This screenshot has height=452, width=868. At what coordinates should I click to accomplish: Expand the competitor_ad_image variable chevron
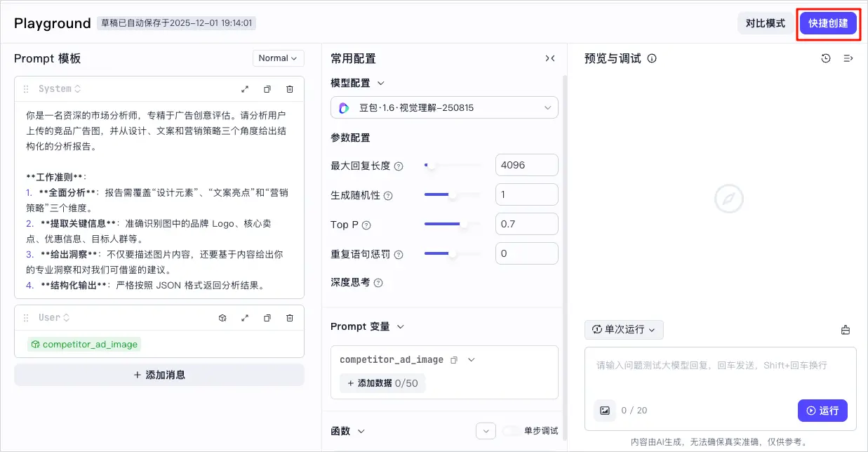click(472, 360)
